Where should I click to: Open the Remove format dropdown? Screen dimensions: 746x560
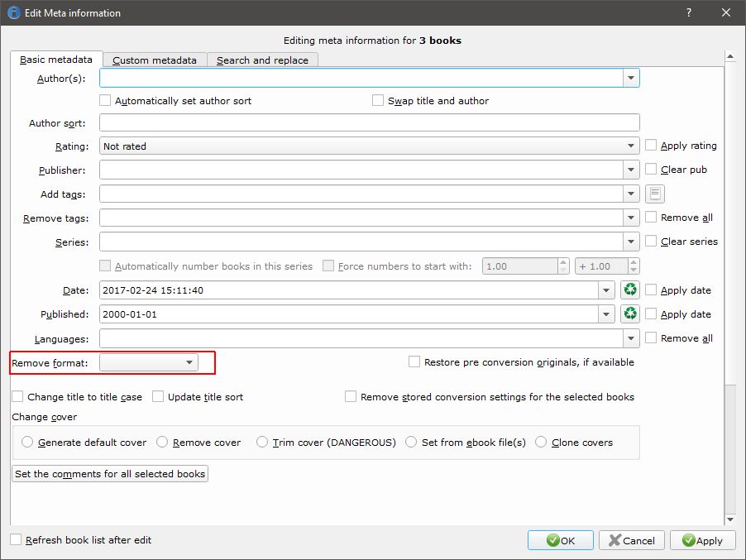tap(148, 362)
